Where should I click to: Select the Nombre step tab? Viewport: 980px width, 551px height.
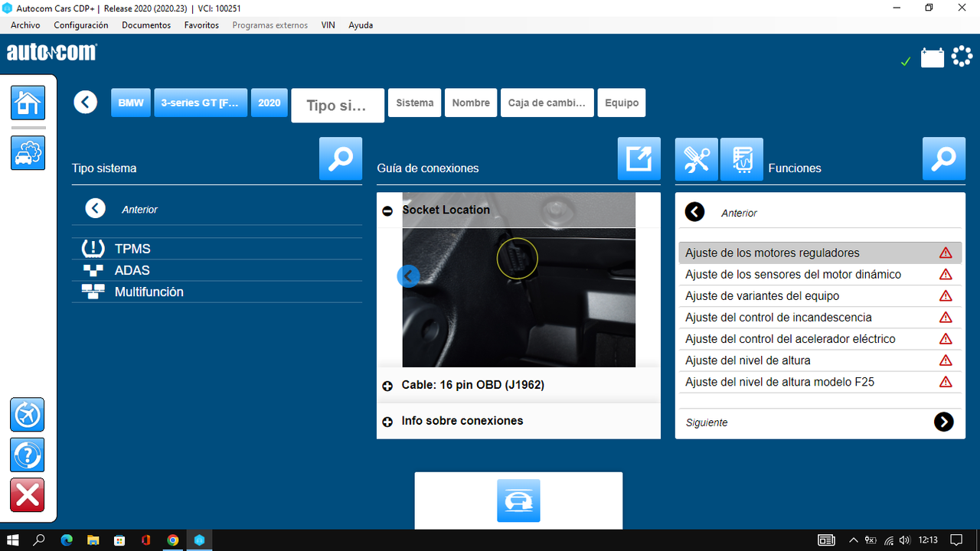click(x=471, y=103)
